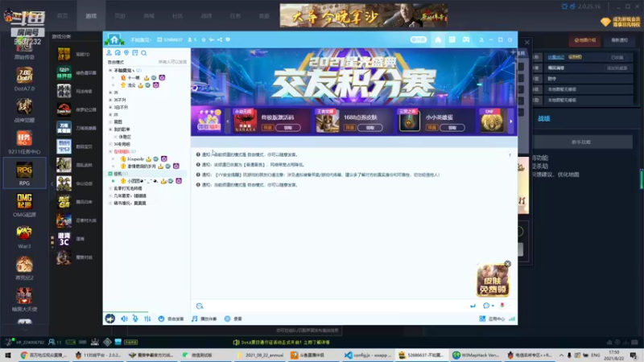
Task: Click the search magnifier icon above channel tree
Action: 144,53
